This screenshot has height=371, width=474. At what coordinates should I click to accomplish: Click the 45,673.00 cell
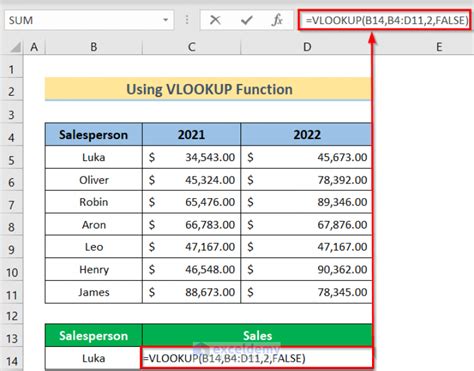point(306,157)
